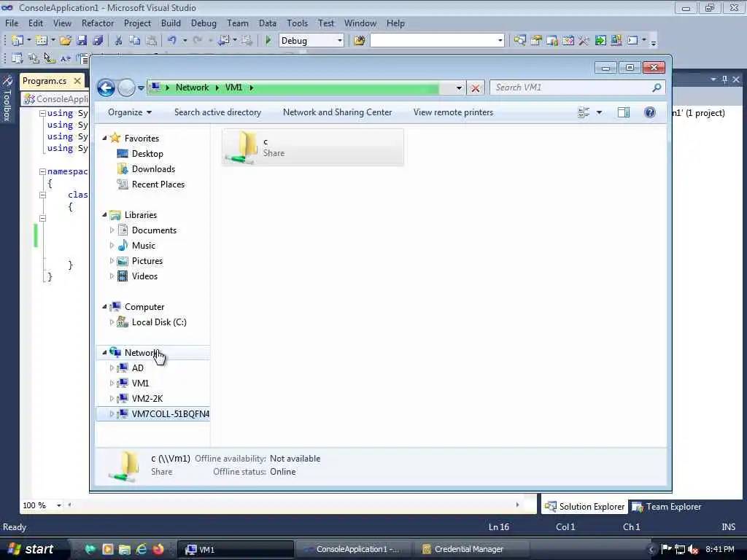The width and height of the screenshot is (747, 560).
Task: Open the Debug configuration dropdown
Action: point(340,41)
